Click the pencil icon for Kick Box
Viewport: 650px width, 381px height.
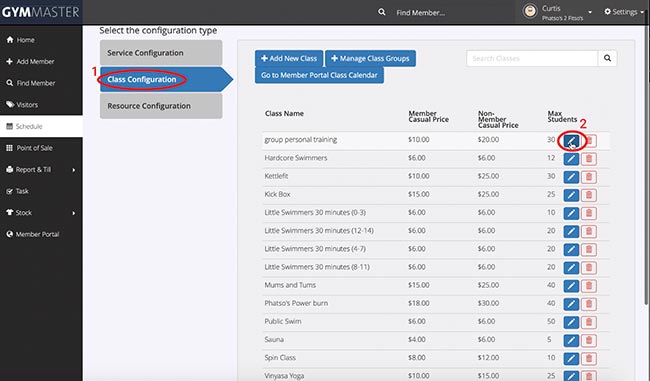(x=571, y=195)
